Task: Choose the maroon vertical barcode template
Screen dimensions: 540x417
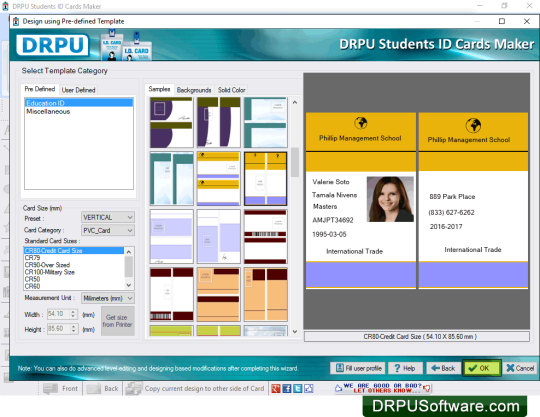Action: coord(172,294)
